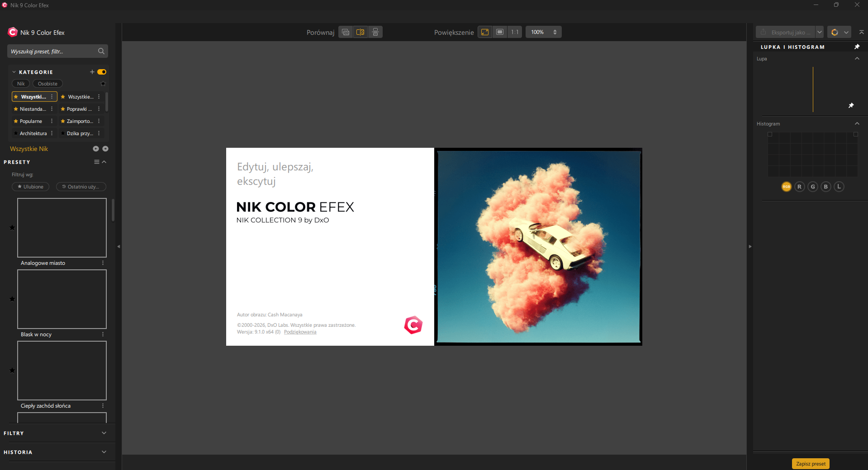Set zoom to 1:1
The image size is (868, 470).
point(515,32)
